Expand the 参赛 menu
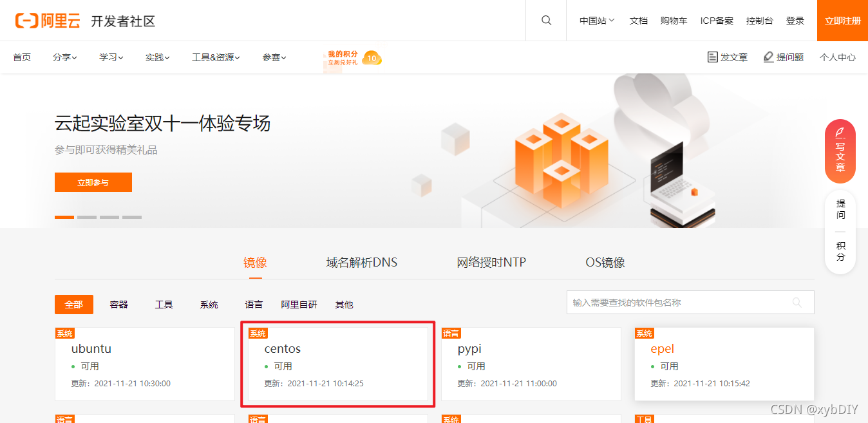Screen dimensions: 868x423 [274, 57]
